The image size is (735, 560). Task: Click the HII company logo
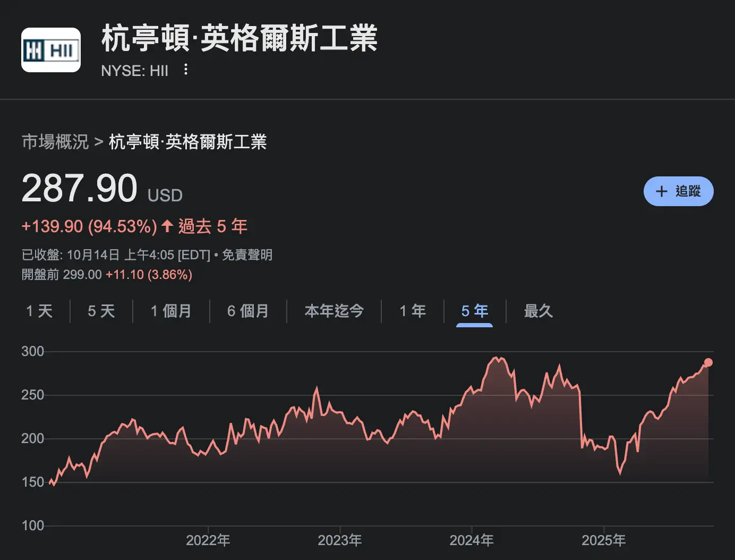click(51, 50)
